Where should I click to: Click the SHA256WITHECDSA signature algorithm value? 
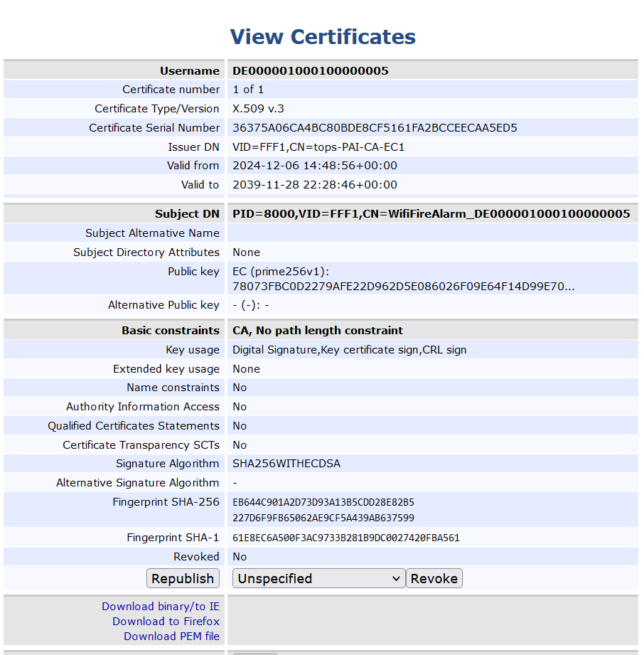(286, 464)
